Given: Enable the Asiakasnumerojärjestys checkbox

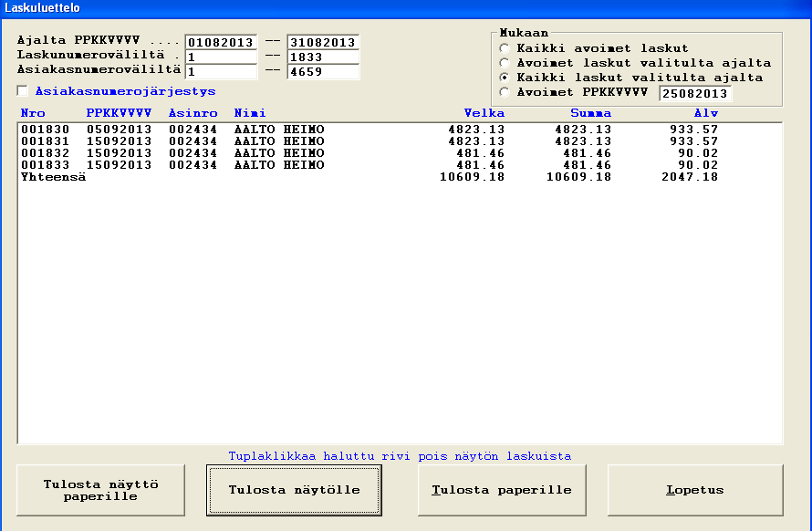Looking at the screenshot, I should (23, 91).
